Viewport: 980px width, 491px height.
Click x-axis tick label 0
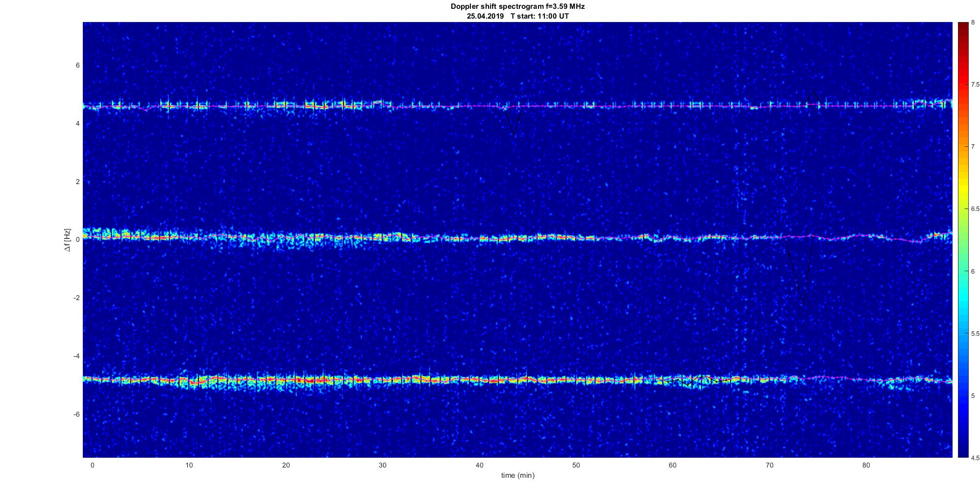(x=92, y=465)
